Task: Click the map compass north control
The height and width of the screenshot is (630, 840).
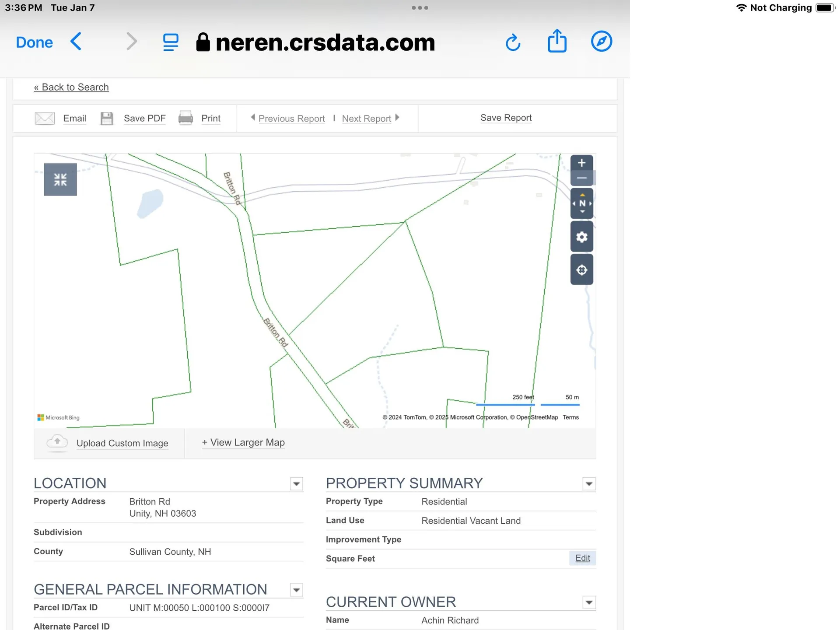Action: (x=581, y=203)
